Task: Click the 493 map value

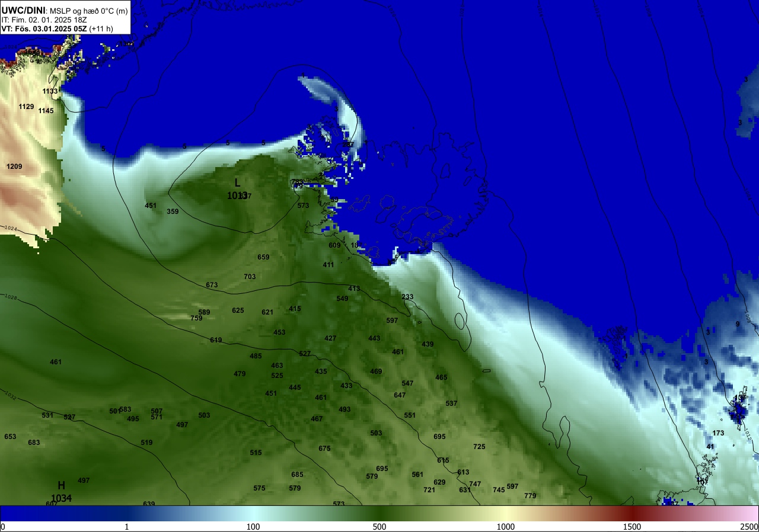Action: click(x=345, y=409)
